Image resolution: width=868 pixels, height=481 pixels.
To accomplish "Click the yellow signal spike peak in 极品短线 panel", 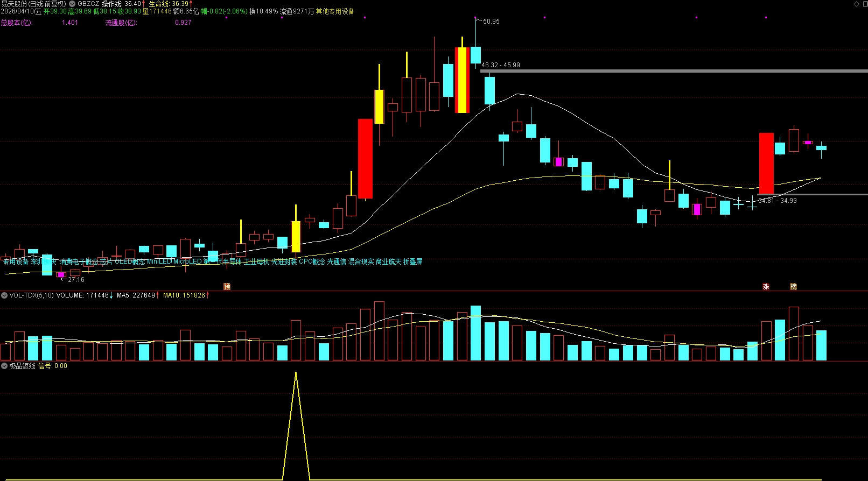I will (296, 373).
